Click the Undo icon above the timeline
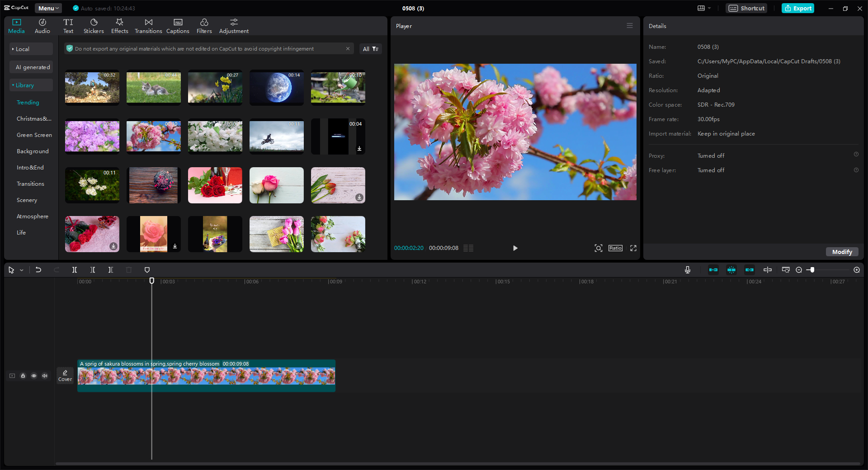Screen dimensions: 868x470 38,270
